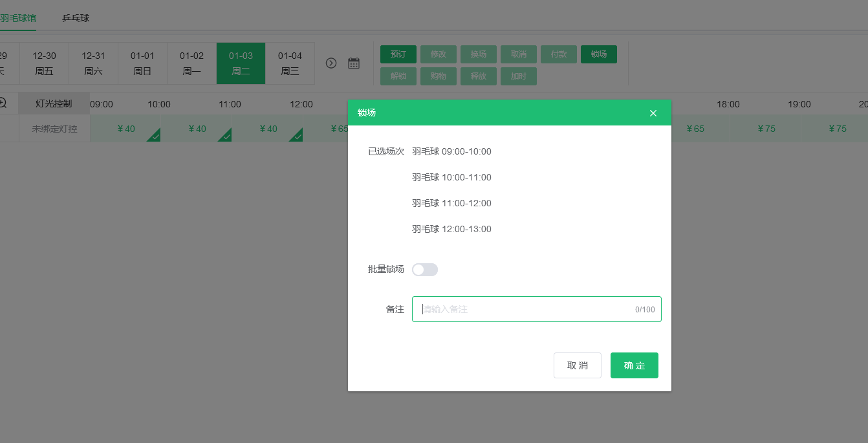
Task: Click the 预订 toolbar button
Action: coord(398,54)
